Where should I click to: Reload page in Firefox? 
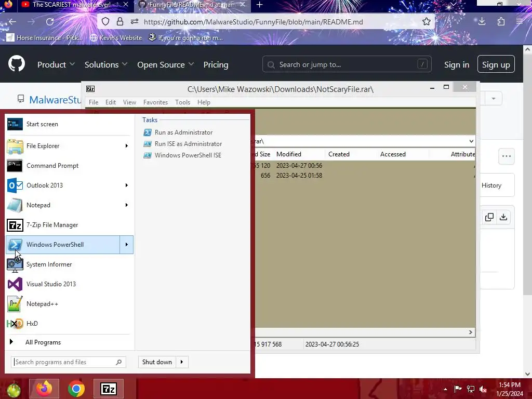point(50,22)
